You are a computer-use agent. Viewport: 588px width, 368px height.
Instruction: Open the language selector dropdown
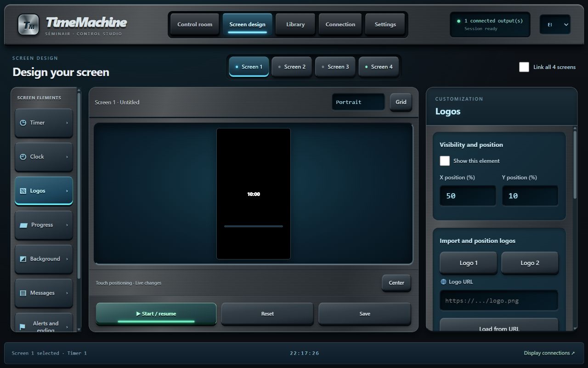coord(555,24)
